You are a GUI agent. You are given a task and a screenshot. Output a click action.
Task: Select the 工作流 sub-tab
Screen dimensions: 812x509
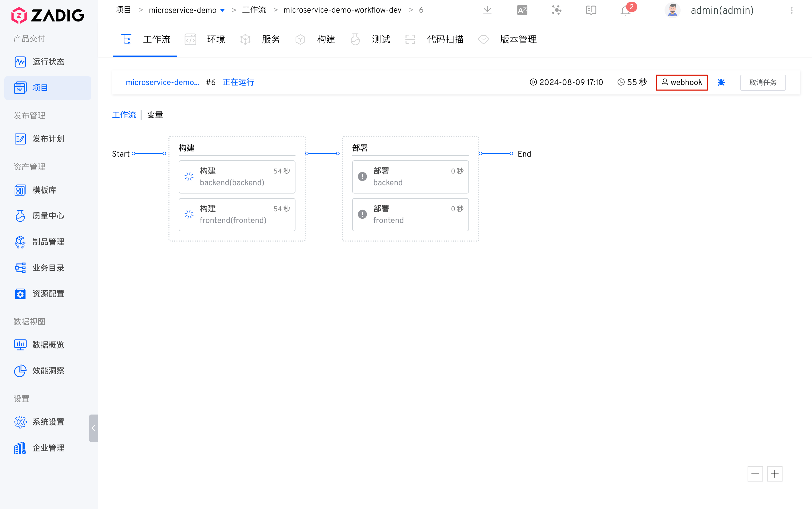124,115
